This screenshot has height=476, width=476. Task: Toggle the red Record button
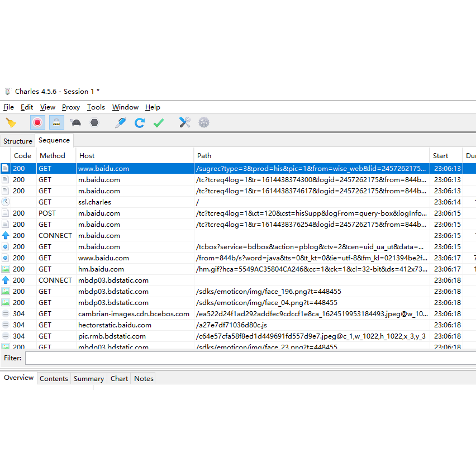[x=37, y=123]
